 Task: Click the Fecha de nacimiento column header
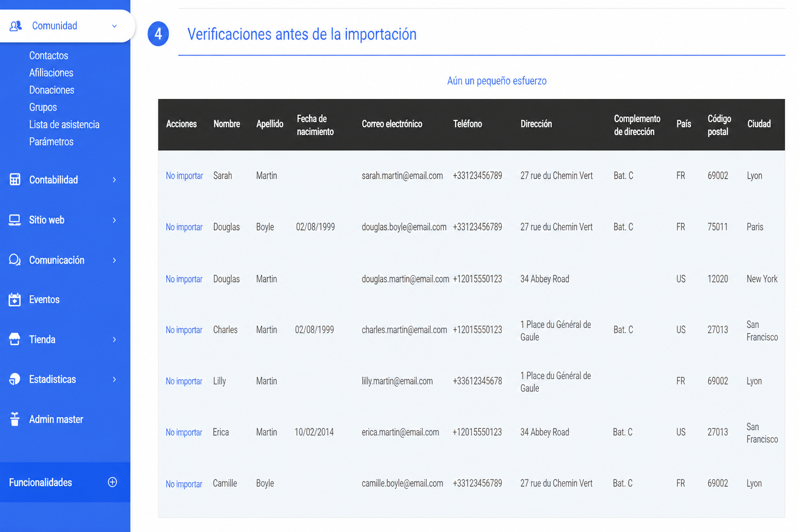tap(315, 125)
